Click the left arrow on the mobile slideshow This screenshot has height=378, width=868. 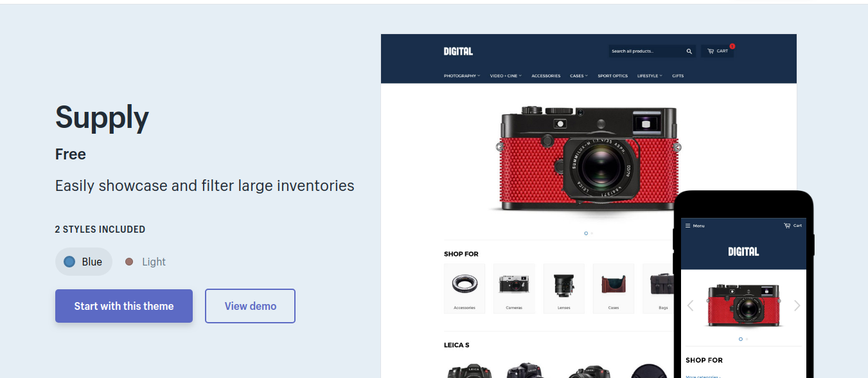[x=691, y=305]
